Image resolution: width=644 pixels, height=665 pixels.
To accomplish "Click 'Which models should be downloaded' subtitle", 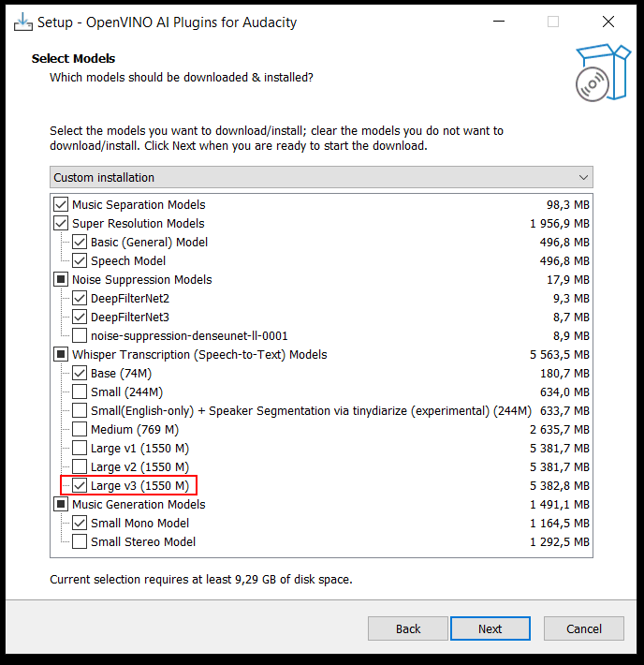I will coord(182,78).
